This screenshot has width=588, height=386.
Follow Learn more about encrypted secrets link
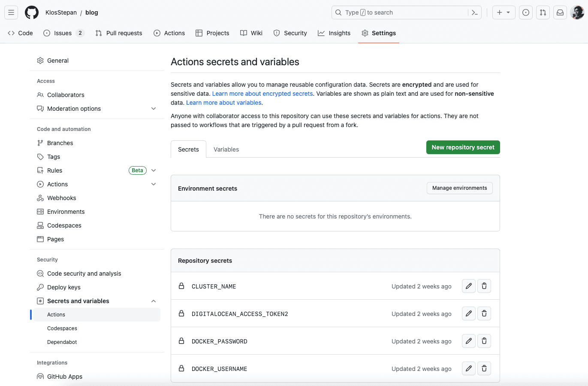click(262, 94)
